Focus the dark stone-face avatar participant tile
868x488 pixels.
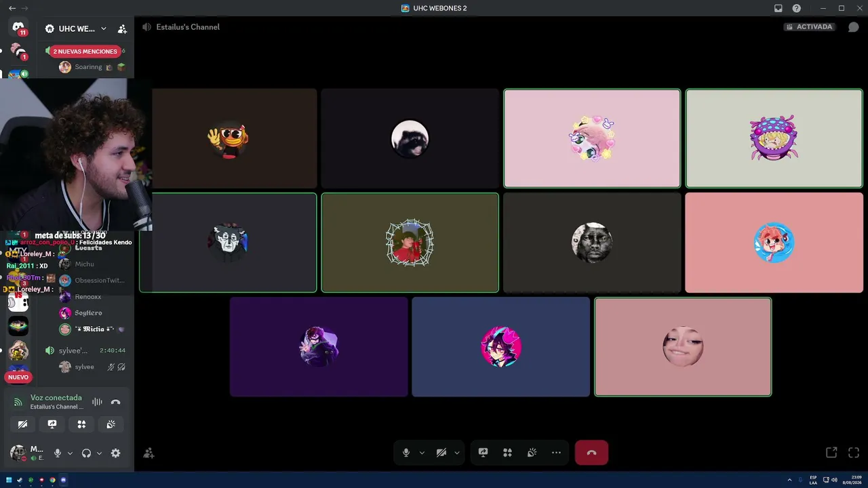(x=592, y=243)
